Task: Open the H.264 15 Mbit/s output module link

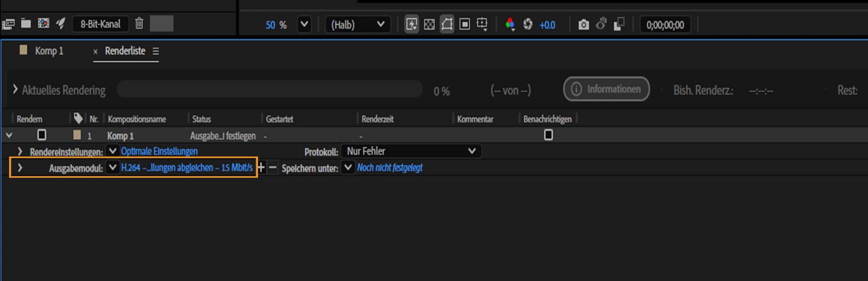Action: 187,168
